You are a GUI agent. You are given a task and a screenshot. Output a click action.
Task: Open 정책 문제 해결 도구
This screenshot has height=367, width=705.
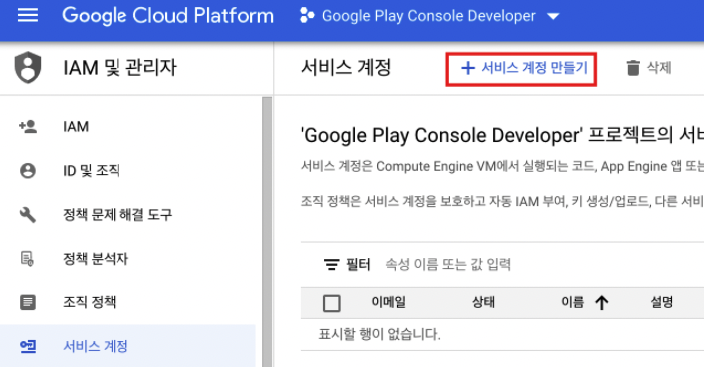[118, 215]
